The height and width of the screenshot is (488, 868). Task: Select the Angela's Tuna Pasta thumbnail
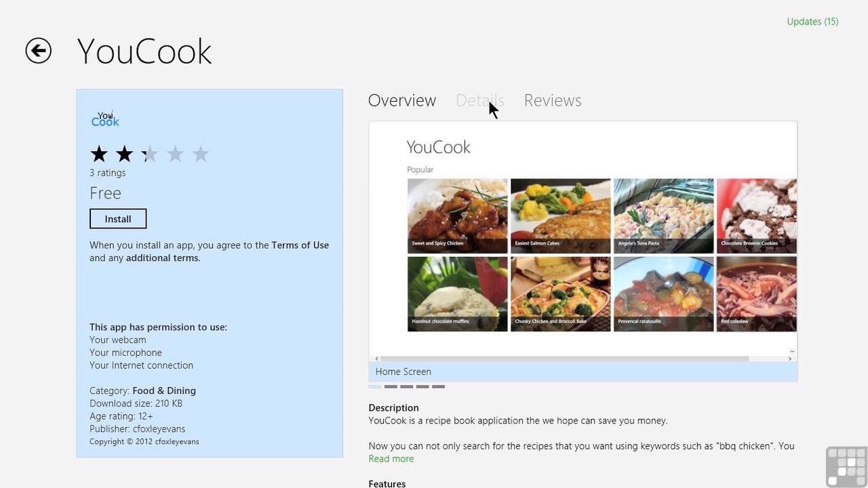664,216
